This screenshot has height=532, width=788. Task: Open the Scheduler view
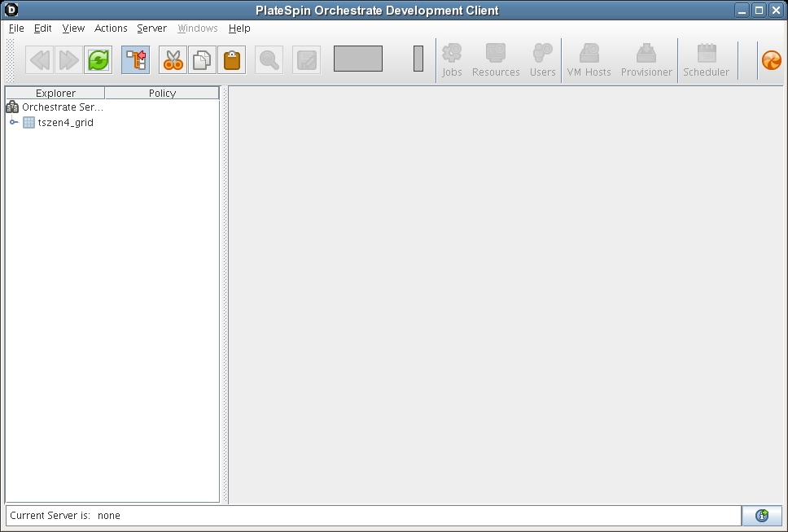[x=706, y=60]
